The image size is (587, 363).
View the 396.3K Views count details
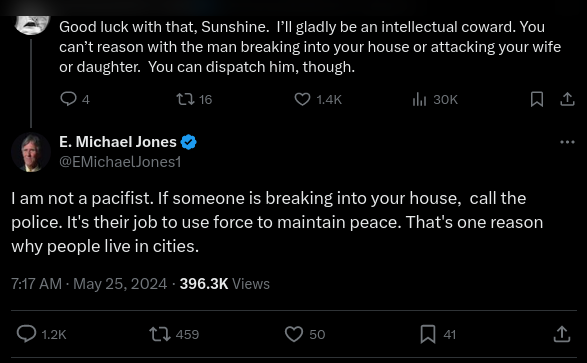225,284
